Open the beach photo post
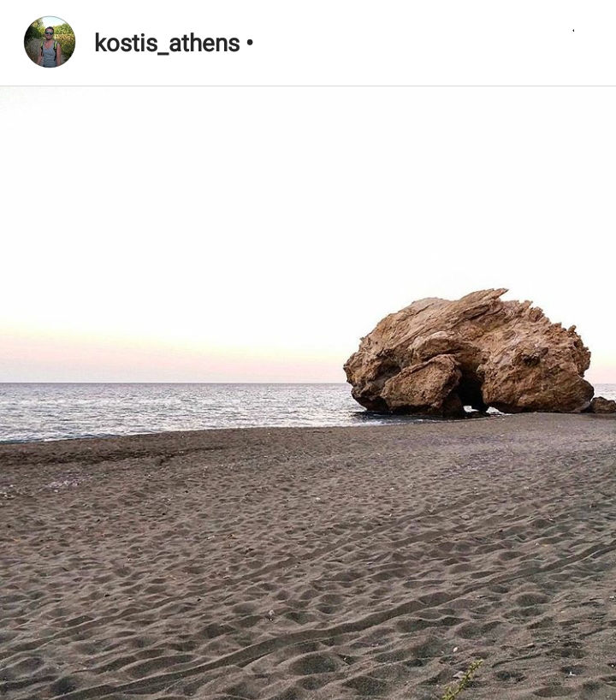 308,394
